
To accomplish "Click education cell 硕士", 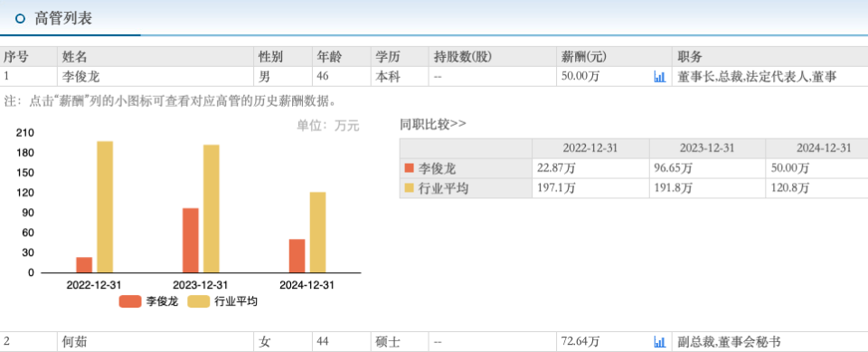I will tap(399, 342).
